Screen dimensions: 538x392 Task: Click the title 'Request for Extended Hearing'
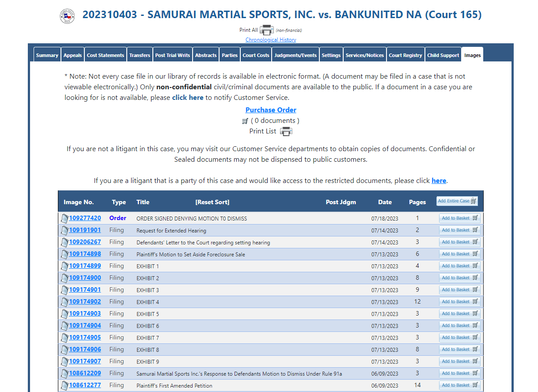click(171, 231)
